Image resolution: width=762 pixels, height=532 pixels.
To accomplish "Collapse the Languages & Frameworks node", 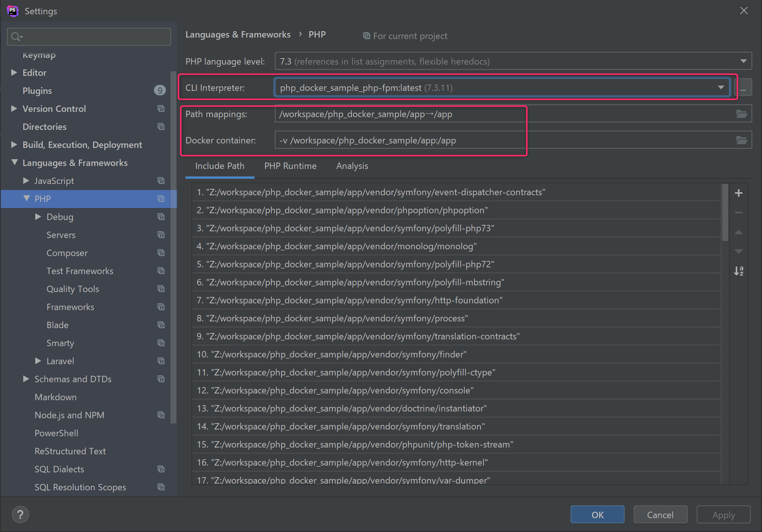I will 14,163.
